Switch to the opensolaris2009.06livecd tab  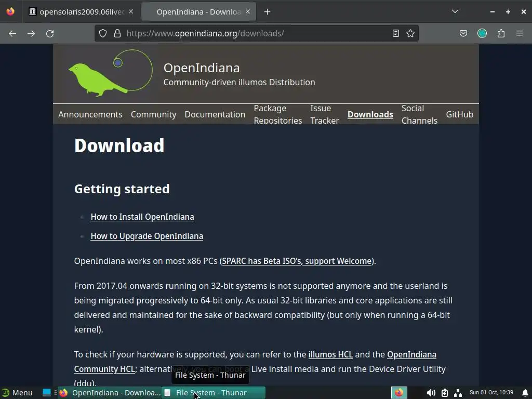click(x=82, y=12)
